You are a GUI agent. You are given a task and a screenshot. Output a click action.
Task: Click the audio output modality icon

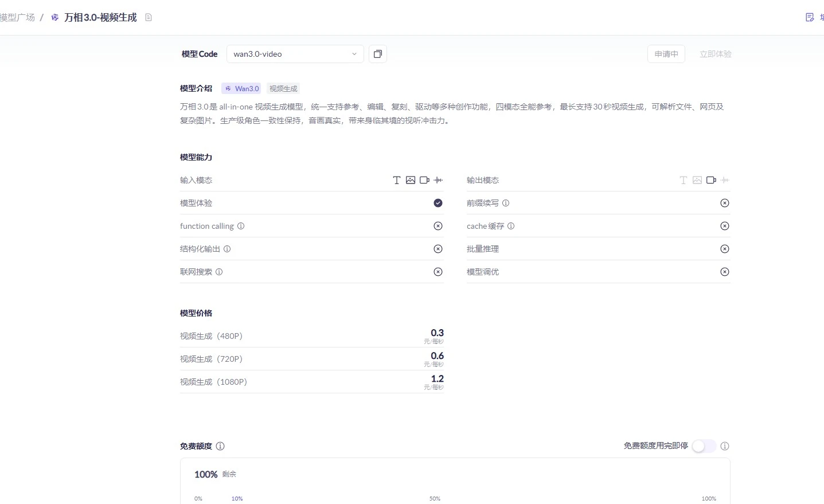(x=725, y=180)
